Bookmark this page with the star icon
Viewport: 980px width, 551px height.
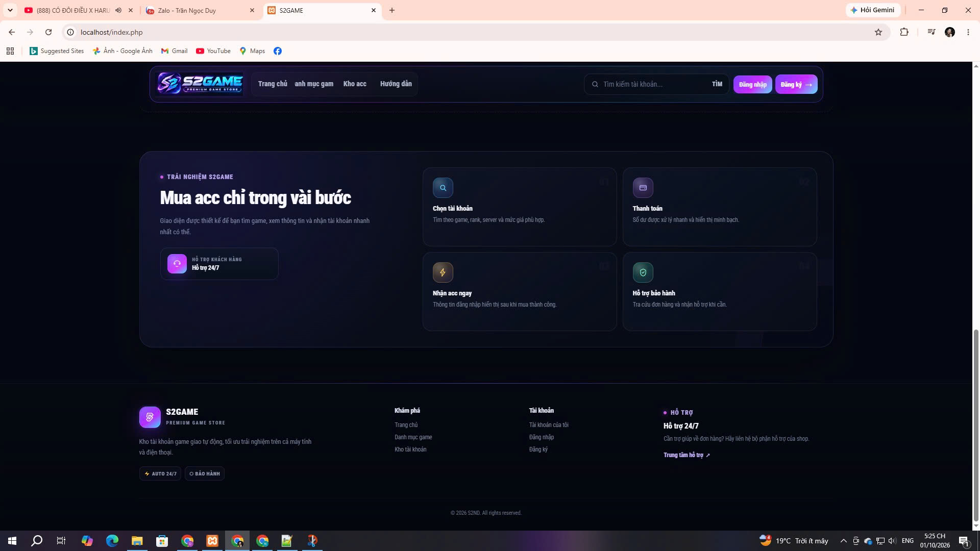click(878, 32)
